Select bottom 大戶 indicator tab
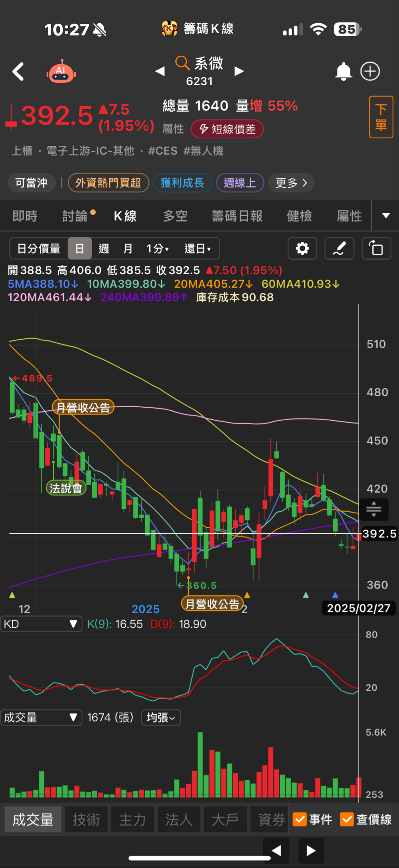 pyautogui.click(x=225, y=819)
